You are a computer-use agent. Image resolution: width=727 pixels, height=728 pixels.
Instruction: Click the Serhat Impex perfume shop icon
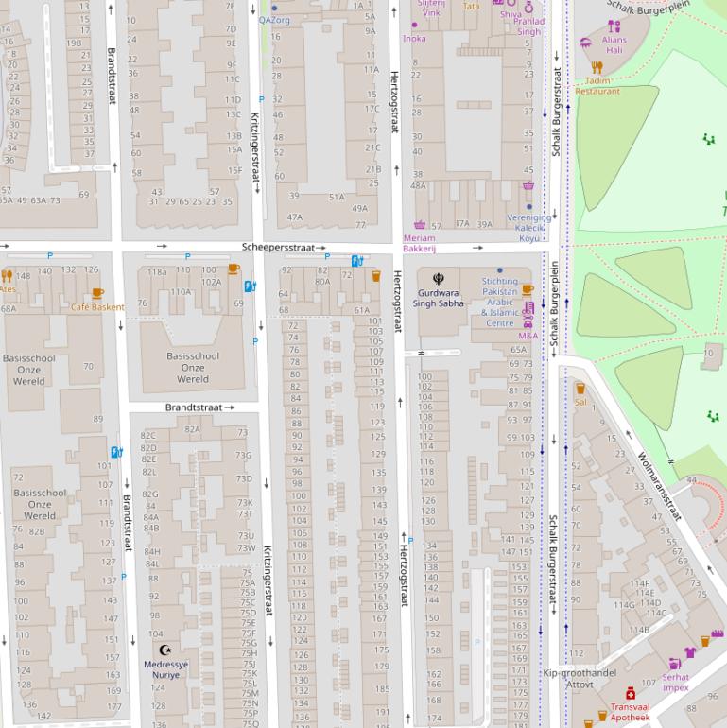pyautogui.click(x=674, y=664)
